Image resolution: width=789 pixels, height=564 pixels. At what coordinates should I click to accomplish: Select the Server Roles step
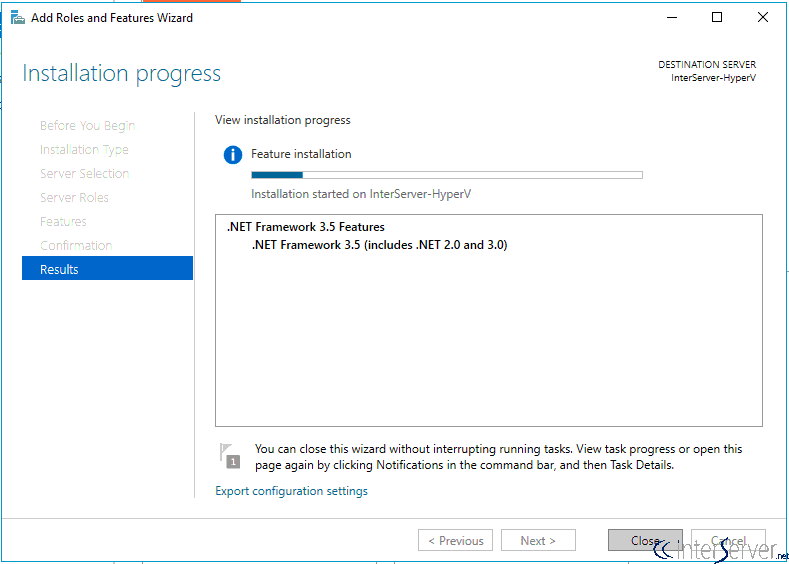(74, 197)
